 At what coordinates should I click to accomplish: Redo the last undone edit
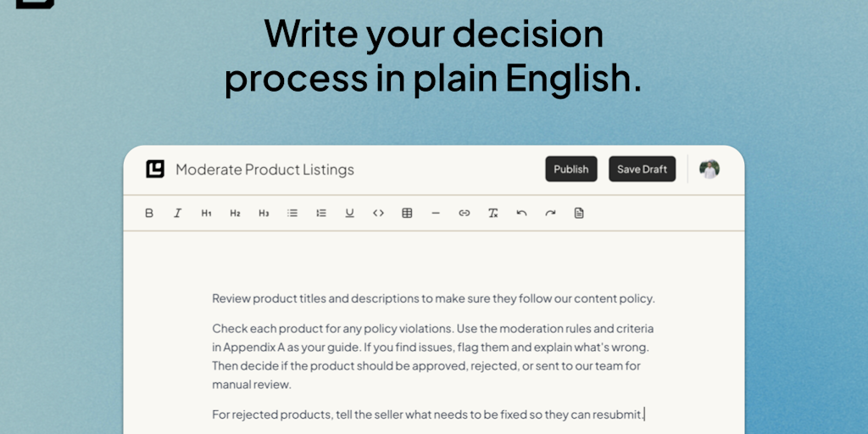click(x=550, y=213)
